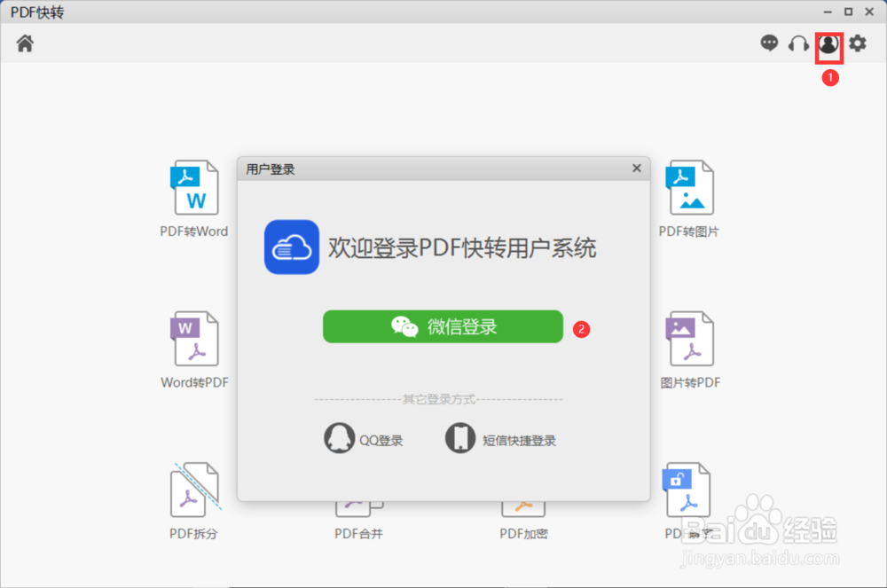Sign in using QQ登录
887x588 pixels.
pos(362,437)
